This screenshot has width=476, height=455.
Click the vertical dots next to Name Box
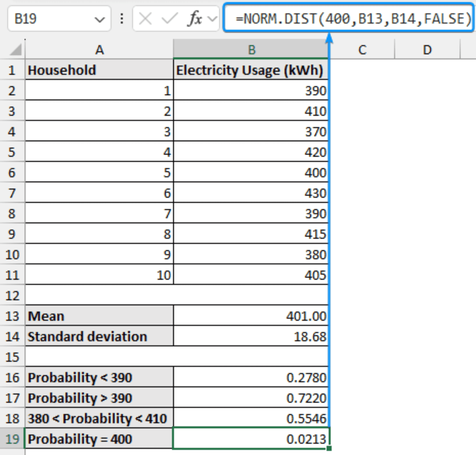point(121,19)
